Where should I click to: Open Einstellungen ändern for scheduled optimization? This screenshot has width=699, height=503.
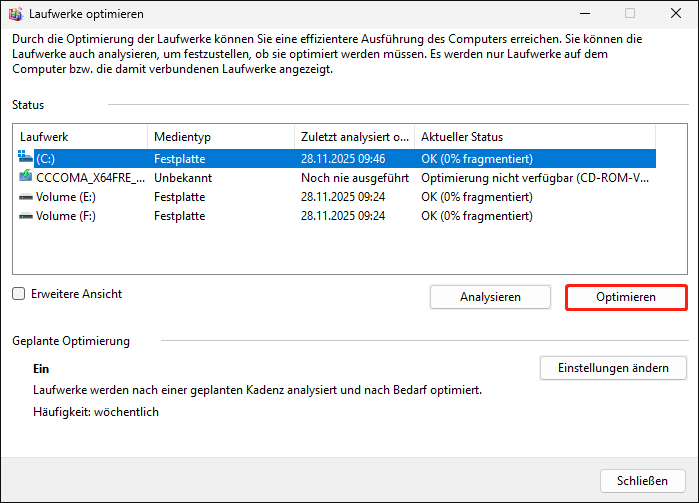pyautogui.click(x=613, y=368)
